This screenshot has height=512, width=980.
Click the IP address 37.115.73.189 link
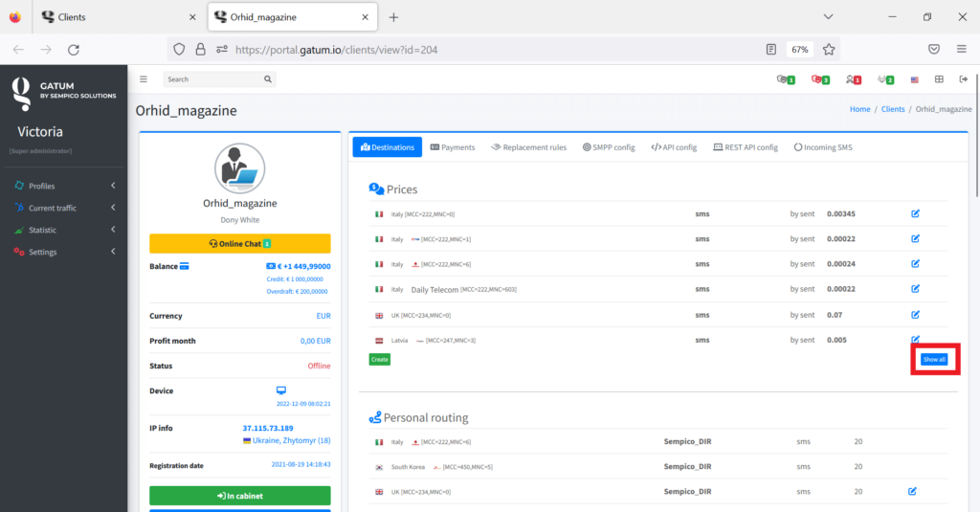pyautogui.click(x=268, y=428)
